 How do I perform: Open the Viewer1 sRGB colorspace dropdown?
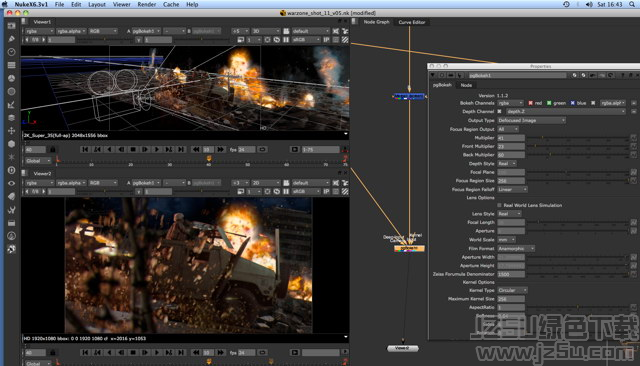(306, 40)
